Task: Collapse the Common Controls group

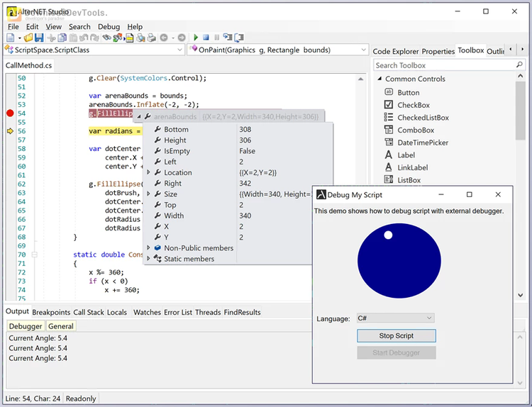Action: click(379, 79)
